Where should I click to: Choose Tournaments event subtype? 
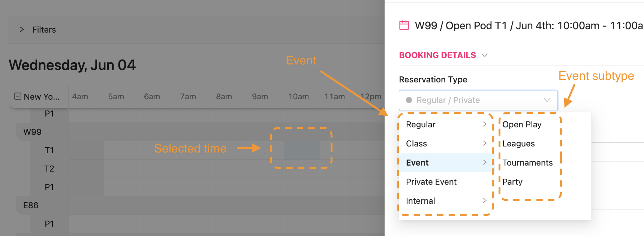coord(527,163)
